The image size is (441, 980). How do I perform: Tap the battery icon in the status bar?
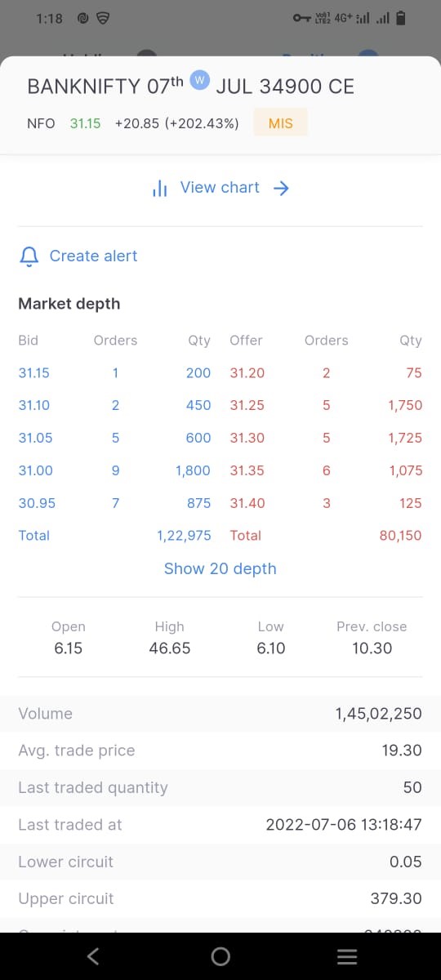[400, 18]
